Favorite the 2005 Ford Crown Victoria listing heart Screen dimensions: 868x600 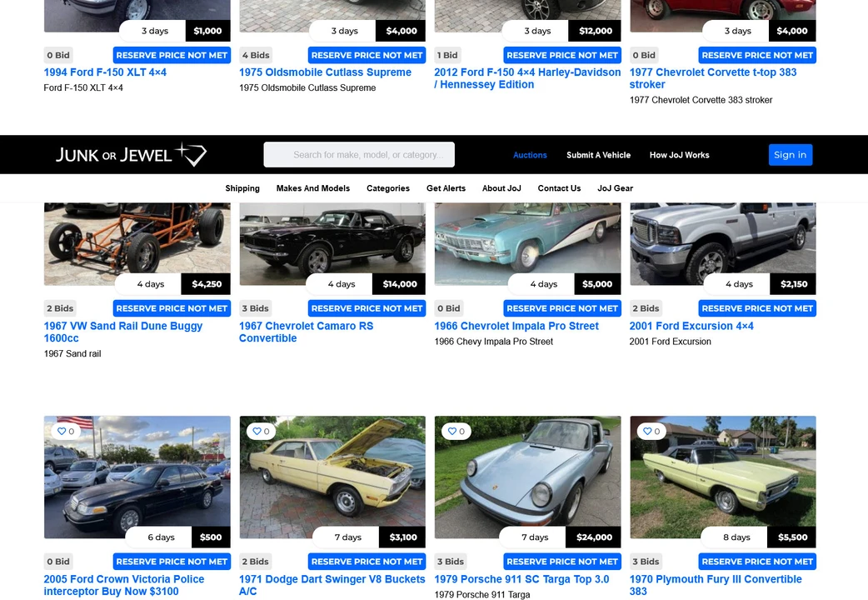tap(62, 431)
